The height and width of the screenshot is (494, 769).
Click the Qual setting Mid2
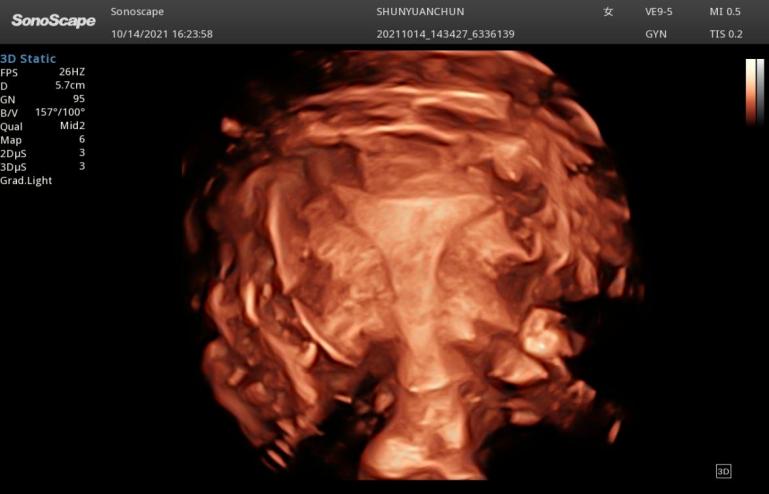tap(73, 126)
